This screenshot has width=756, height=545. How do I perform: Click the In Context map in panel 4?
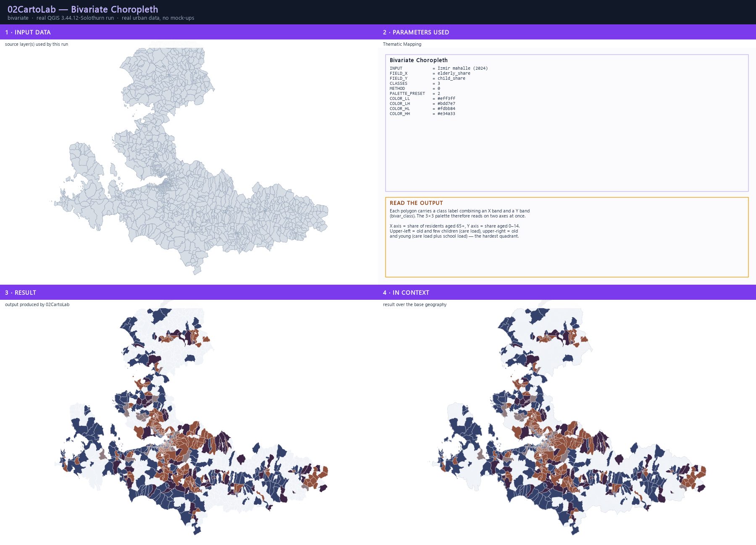pyautogui.click(x=567, y=422)
